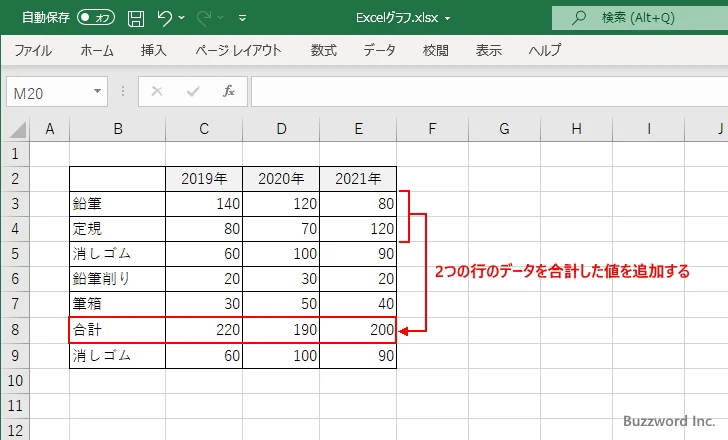The width and height of the screenshot is (728, 440).
Task: Select the row 8 header
Action: pos(14,328)
